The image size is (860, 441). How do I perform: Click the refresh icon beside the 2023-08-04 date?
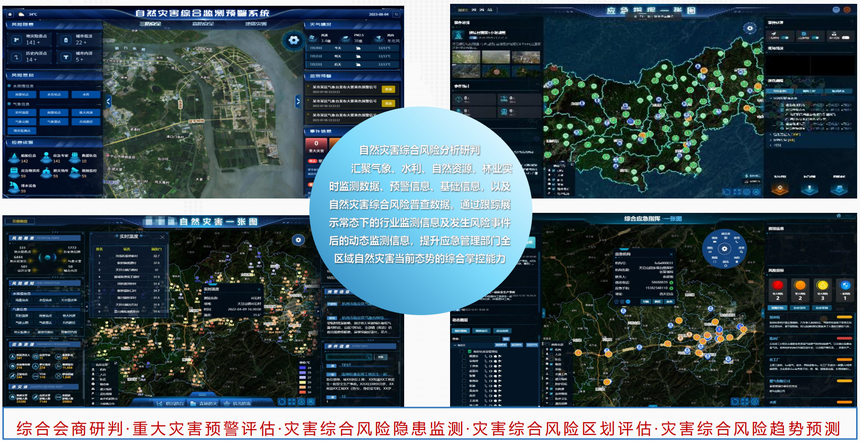(x=397, y=14)
